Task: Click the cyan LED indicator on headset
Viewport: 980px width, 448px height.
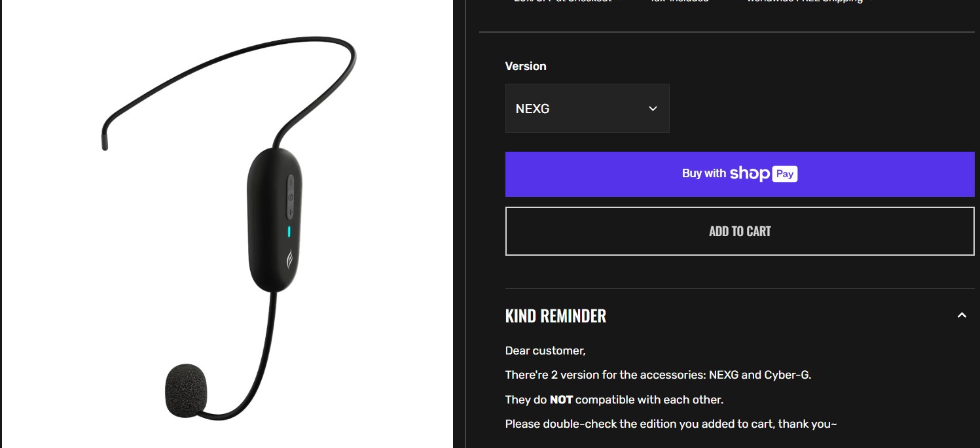Action: point(289,232)
